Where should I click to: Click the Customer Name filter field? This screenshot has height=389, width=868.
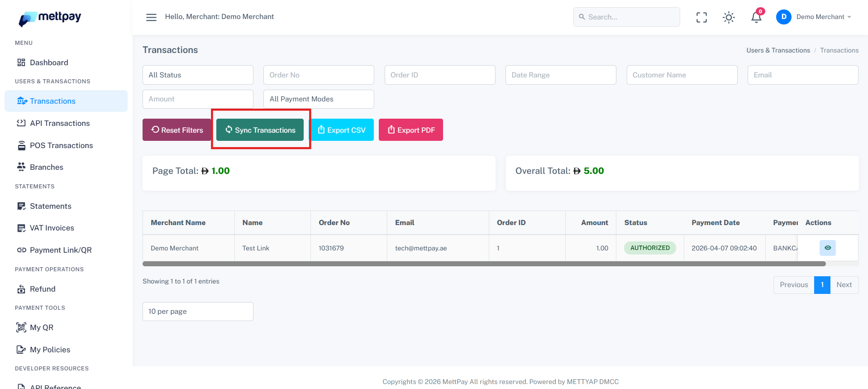(682, 75)
